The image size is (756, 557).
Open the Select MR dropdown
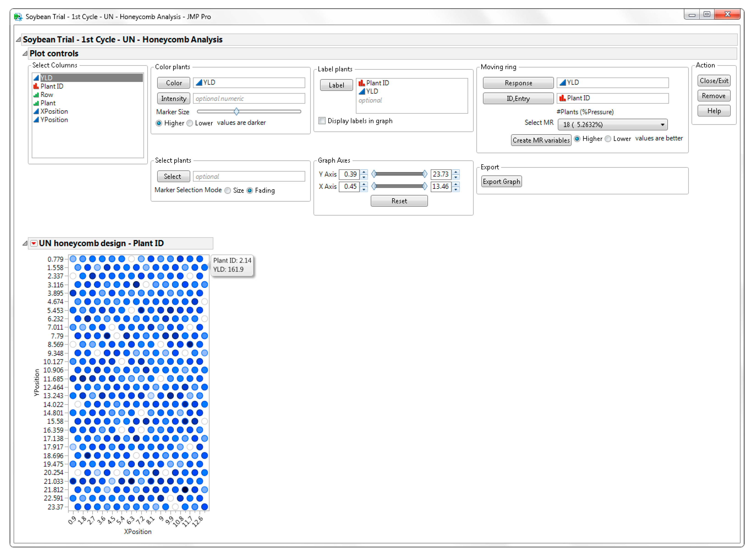[x=612, y=124]
